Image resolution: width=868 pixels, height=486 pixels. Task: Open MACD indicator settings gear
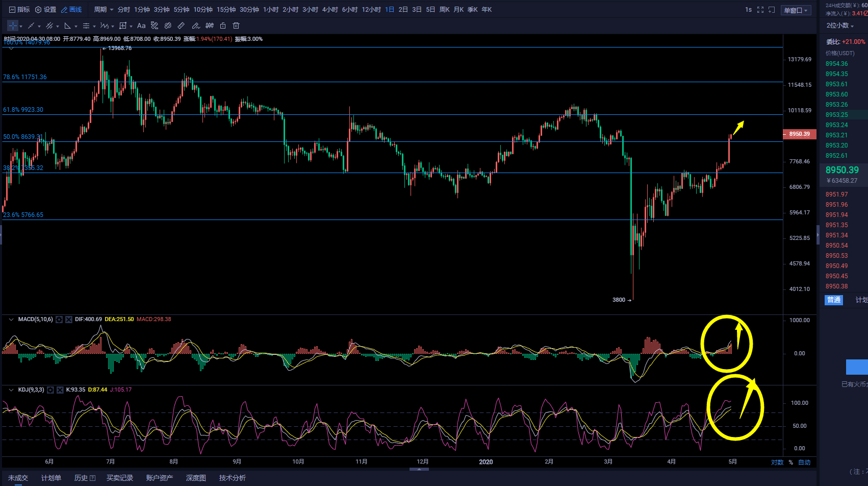tap(59, 320)
